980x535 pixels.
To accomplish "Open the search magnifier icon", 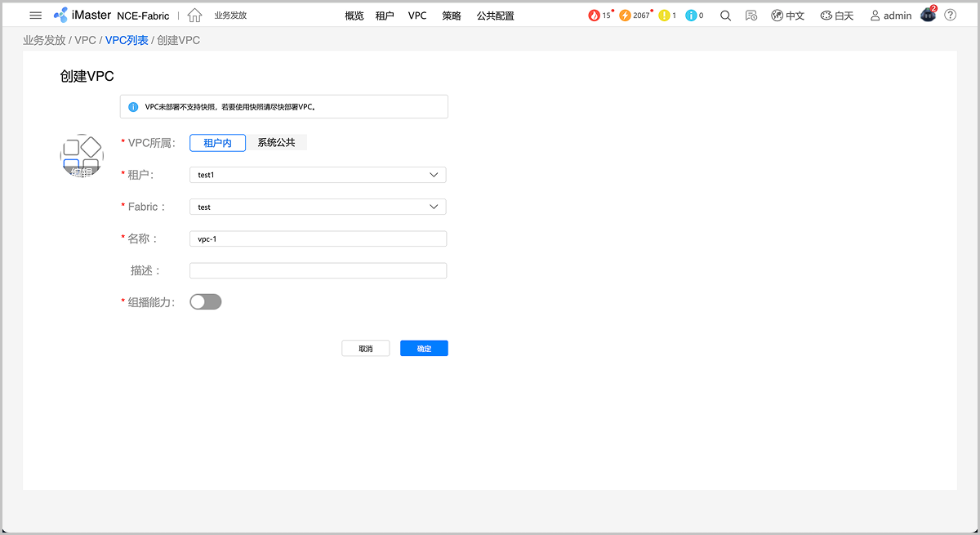I will click(725, 16).
